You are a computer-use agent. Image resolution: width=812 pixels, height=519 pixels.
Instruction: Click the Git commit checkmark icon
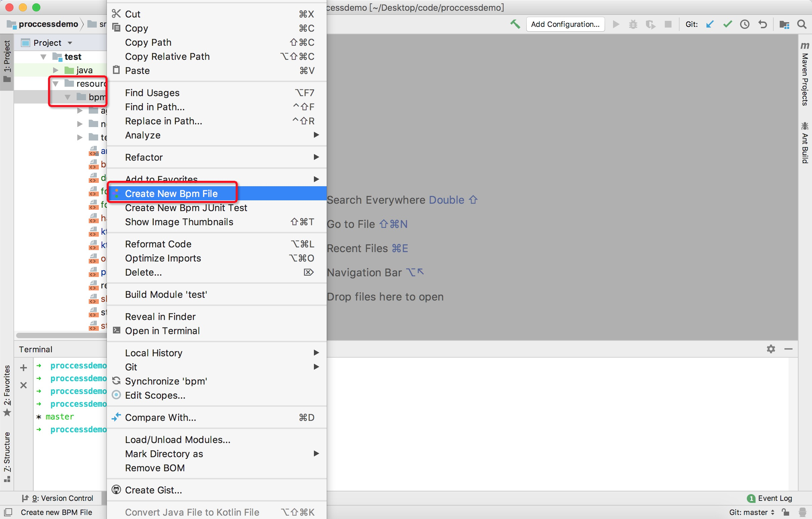(727, 24)
